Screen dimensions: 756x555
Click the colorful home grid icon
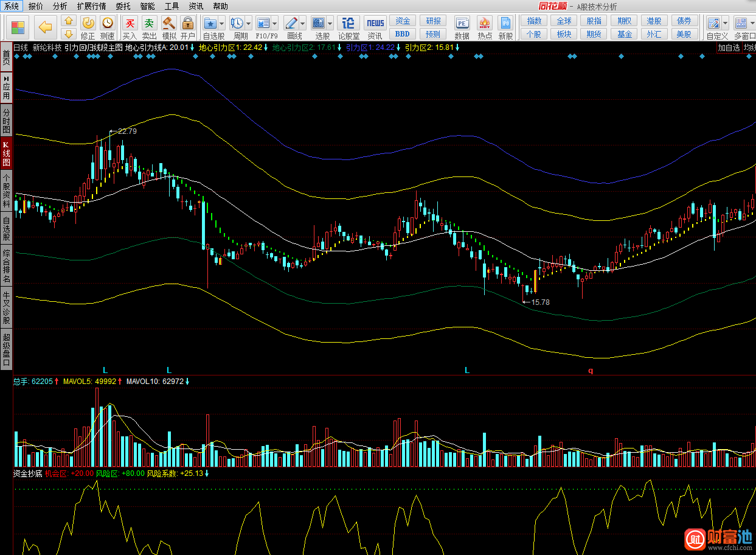tap(18, 27)
